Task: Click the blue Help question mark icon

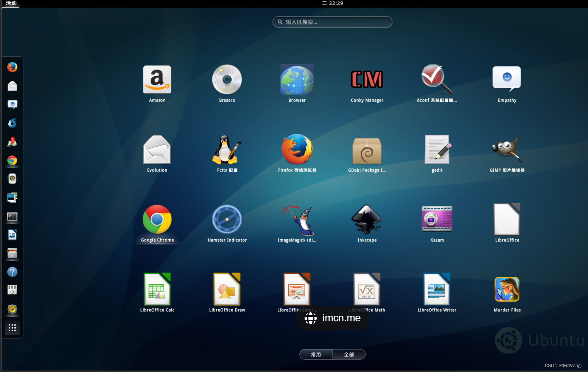Action: tap(12, 272)
